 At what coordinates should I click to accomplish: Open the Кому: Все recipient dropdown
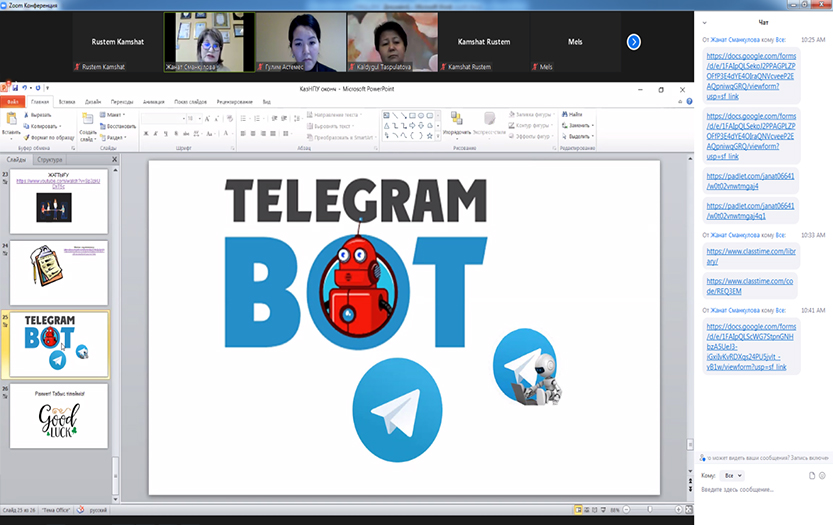pyautogui.click(x=734, y=475)
